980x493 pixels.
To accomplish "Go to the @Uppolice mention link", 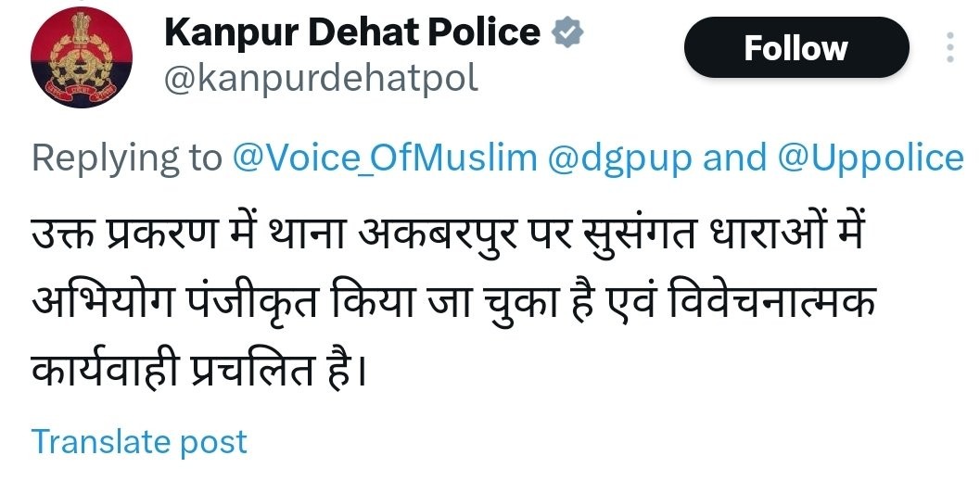I will pyautogui.click(x=871, y=158).
